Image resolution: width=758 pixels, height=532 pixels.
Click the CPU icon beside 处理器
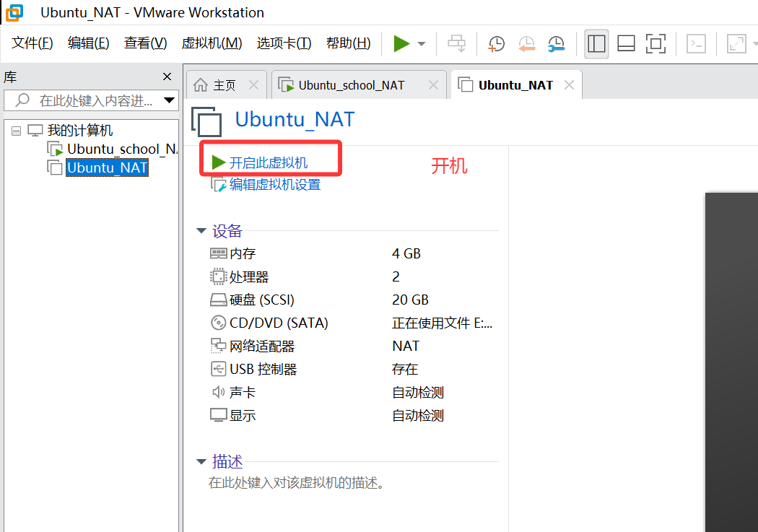click(x=219, y=276)
